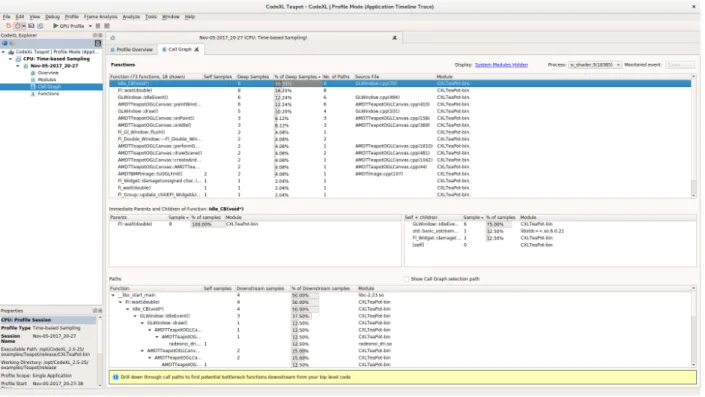Select Modules in the explorer tree
This screenshot has width=705, height=397.
tap(47, 80)
